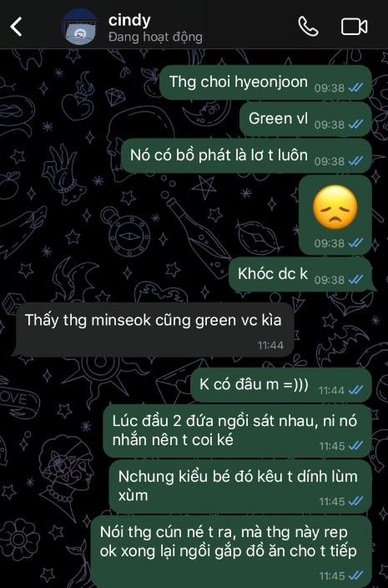This screenshot has width=388, height=588.
Task: Tap the received "Thấy thg minseok" message
Action: click(154, 329)
